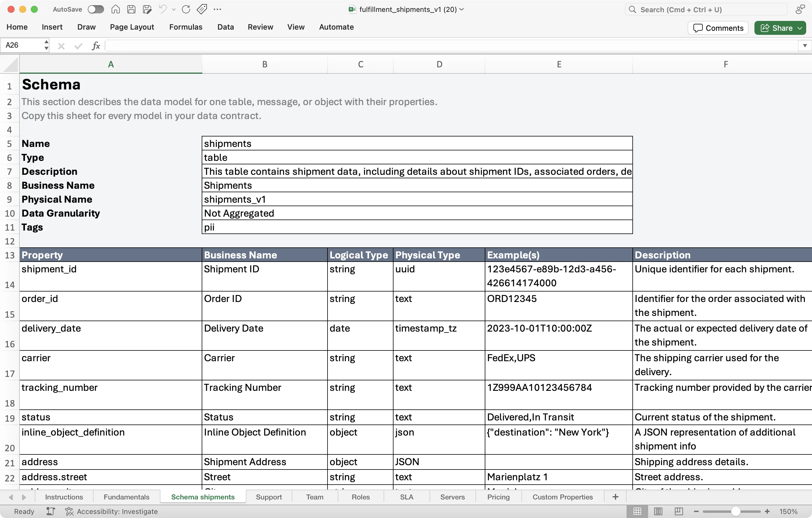The image size is (812, 518).
Task: Click the fx insert function icon
Action: [96, 46]
